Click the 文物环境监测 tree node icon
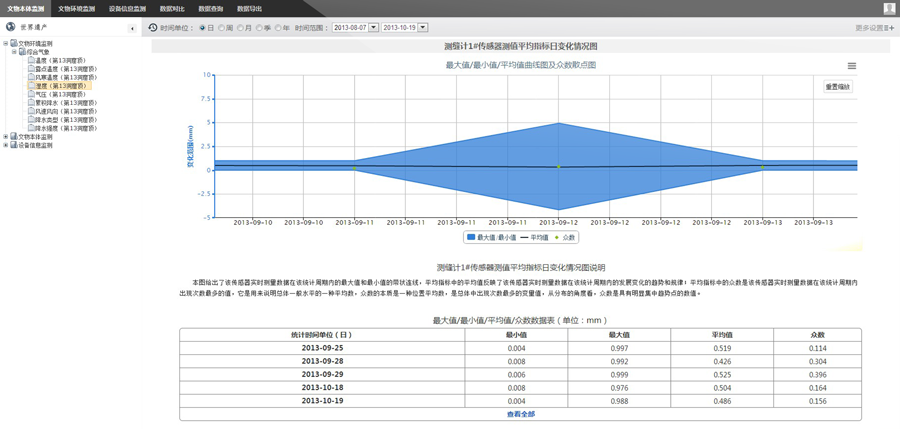900x429 pixels. pos(14,44)
